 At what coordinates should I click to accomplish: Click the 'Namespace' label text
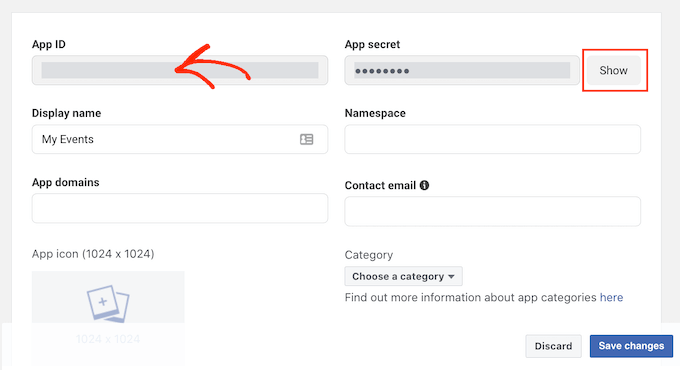click(x=375, y=113)
